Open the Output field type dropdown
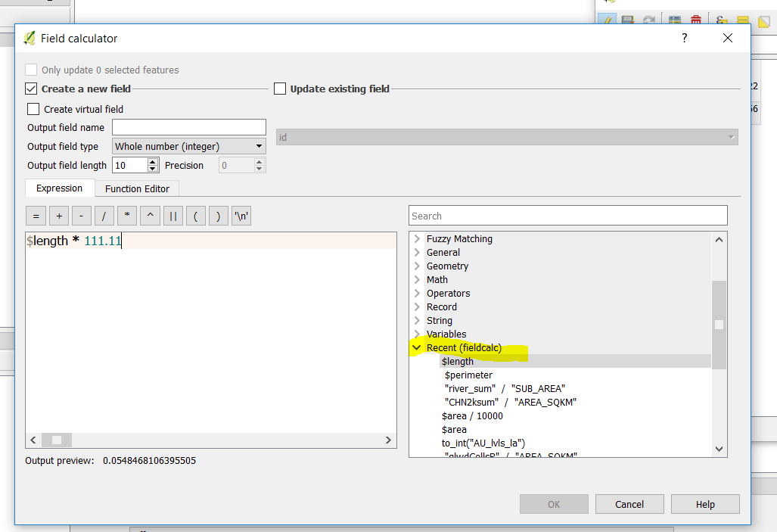The width and height of the screenshot is (777, 532). click(x=188, y=146)
